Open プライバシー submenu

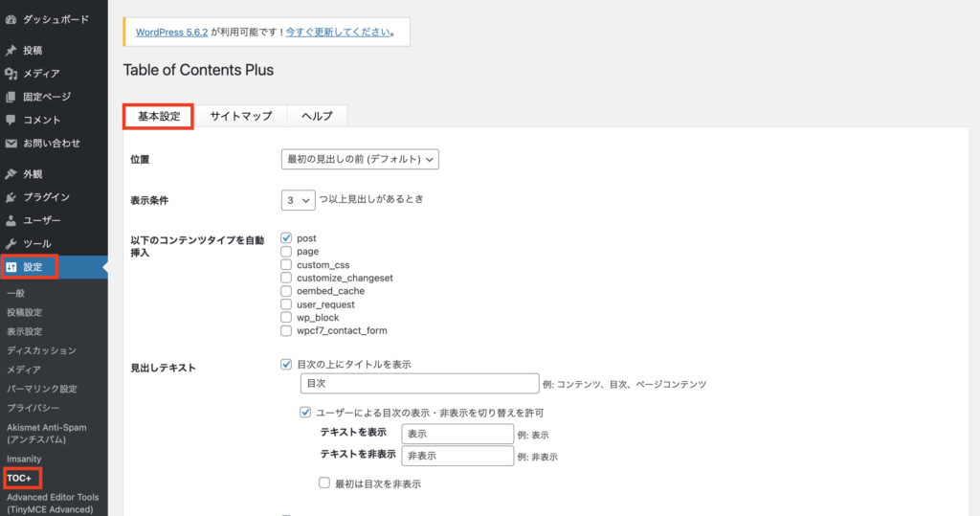[33, 408]
